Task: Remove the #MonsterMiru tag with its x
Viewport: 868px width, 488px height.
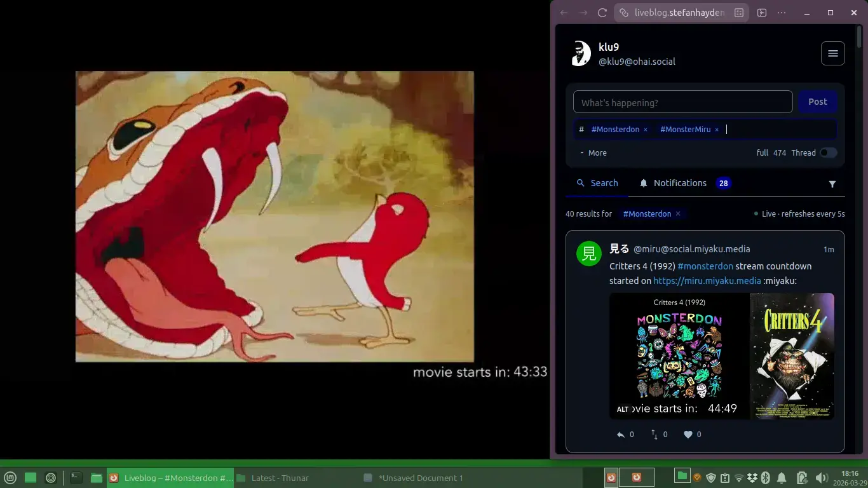Action: click(717, 129)
